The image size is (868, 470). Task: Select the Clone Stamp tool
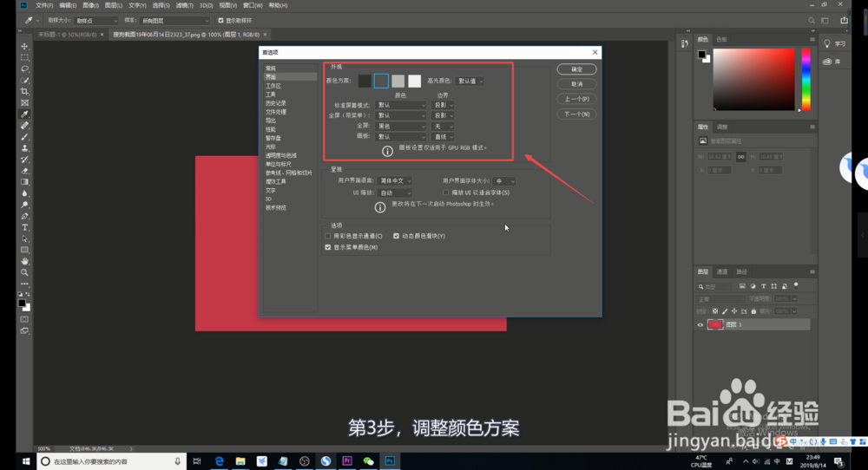coord(24,148)
